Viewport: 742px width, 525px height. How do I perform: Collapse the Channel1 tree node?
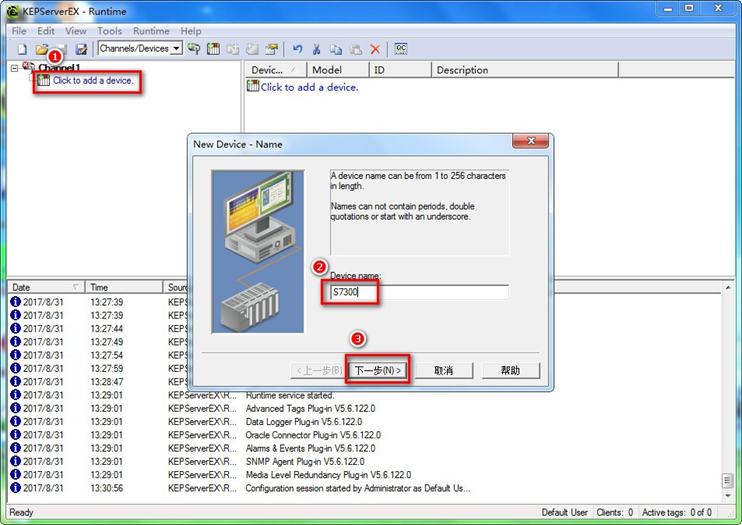(x=14, y=68)
